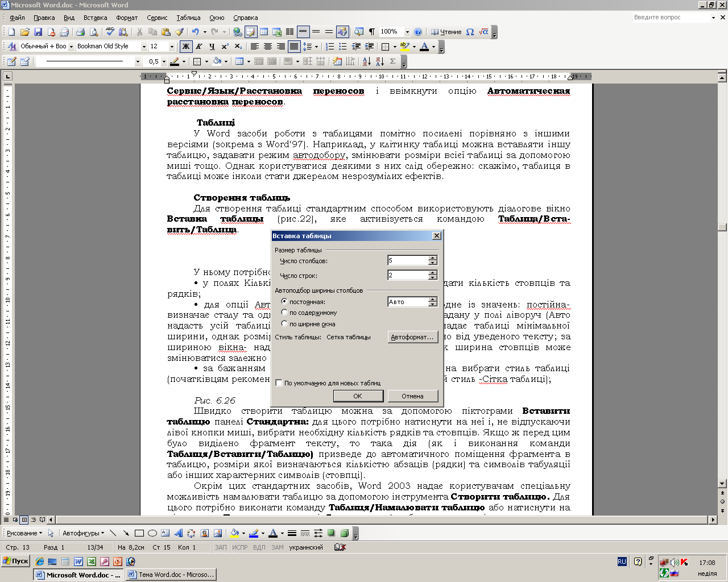
Task: Insert hyperlink globe icon
Action: pyautogui.click(x=237, y=32)
